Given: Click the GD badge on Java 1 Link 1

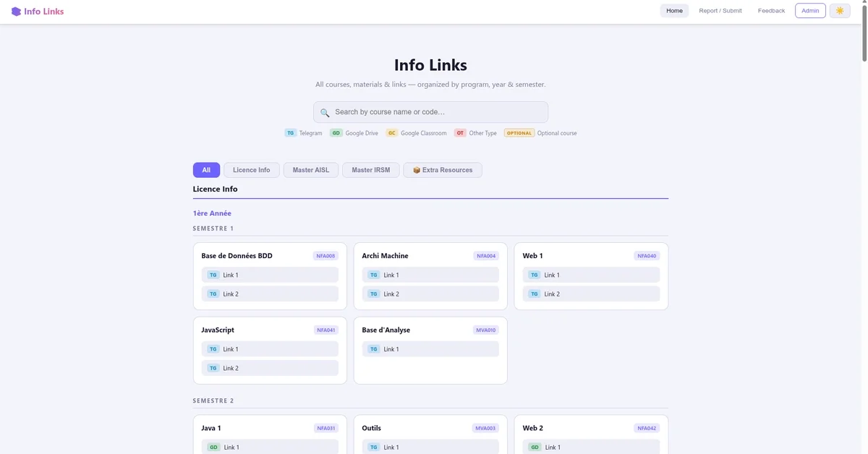Looking at the screenshot, I should click(x=213, y=447).
